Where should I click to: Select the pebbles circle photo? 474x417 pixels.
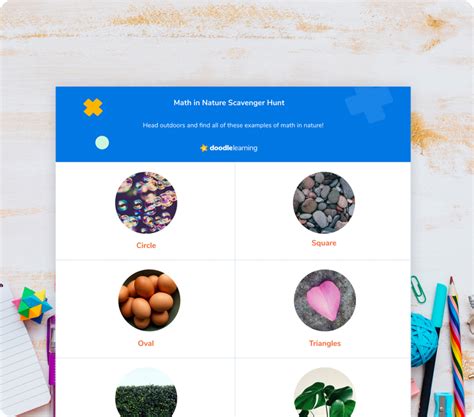pos(324,203)
